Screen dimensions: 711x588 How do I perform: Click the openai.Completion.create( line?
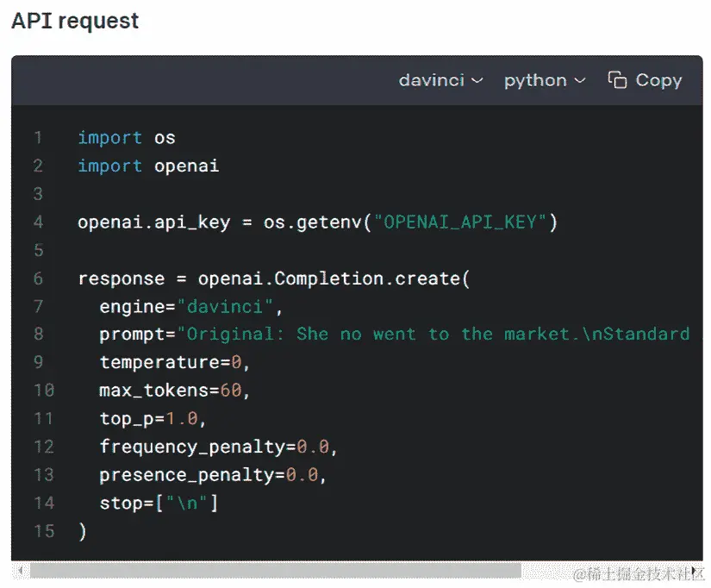coord(274,278)
